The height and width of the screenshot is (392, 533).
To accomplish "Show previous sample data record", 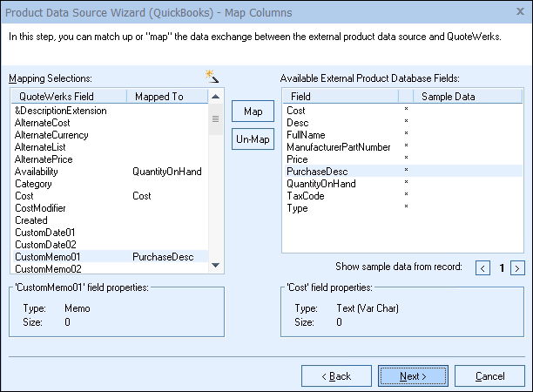I will (x=483, y=267).
